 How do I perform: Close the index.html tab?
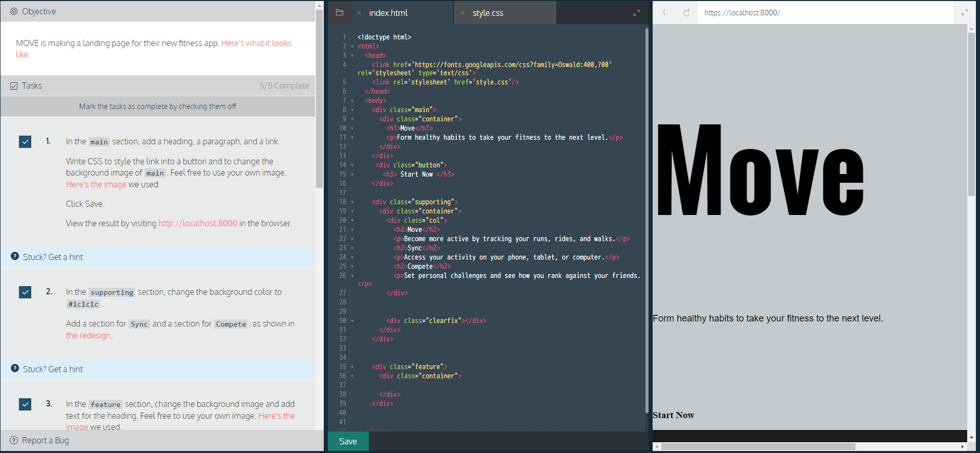[359, 13]
